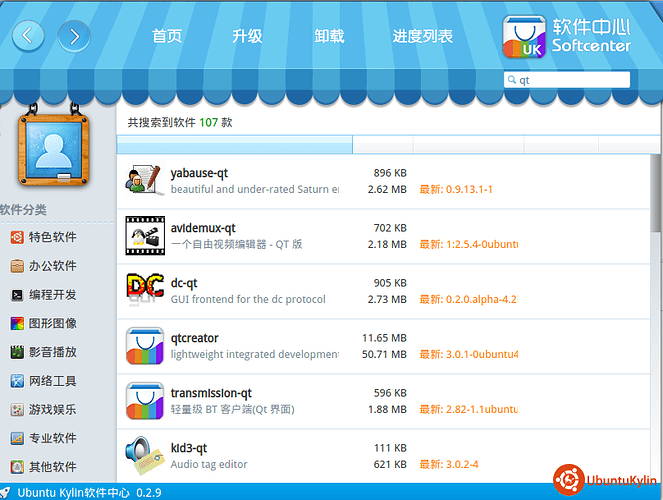
Task: Click description 'Audio tag editor'
Action: click(209, 464)
